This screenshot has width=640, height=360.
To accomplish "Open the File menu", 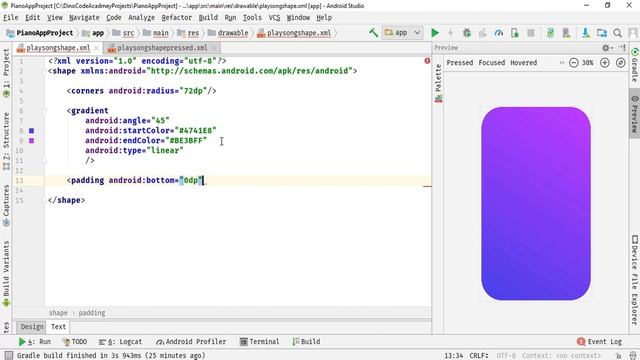I will [x=11, y=18].
